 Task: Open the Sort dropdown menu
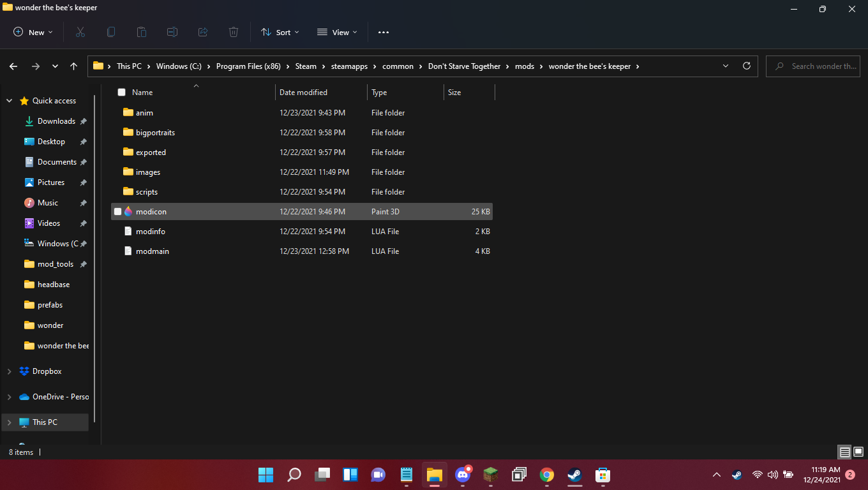[280, 32]
